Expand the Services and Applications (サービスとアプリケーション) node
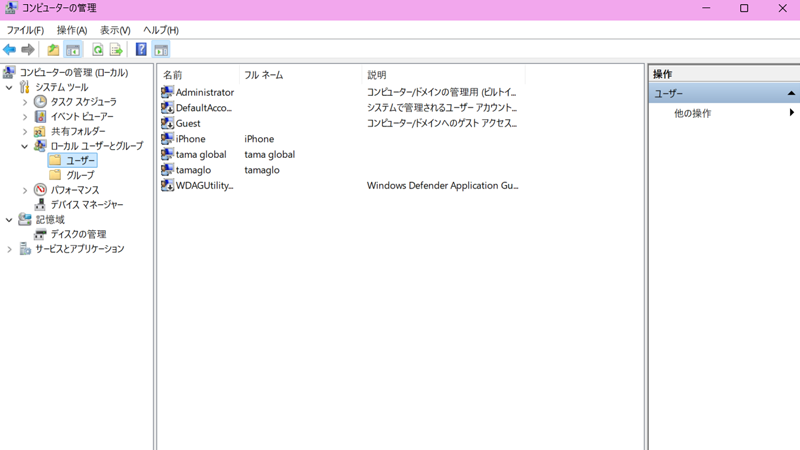800x450 pixels. click(x=10, y=249)
